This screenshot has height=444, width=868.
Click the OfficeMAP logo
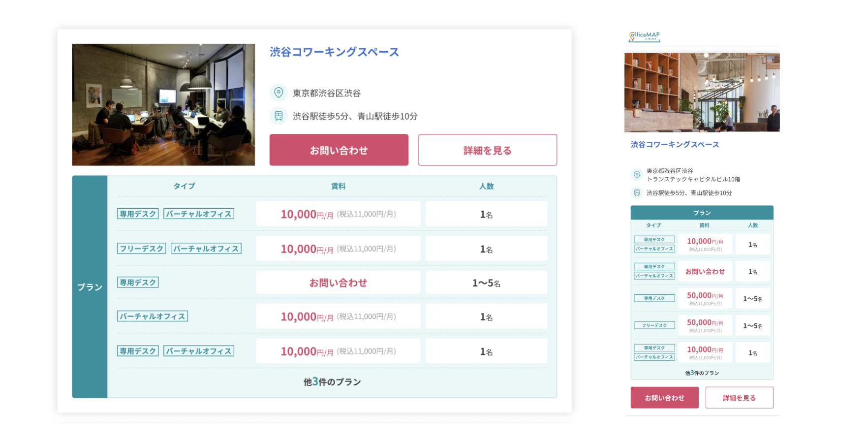point(644,36)
